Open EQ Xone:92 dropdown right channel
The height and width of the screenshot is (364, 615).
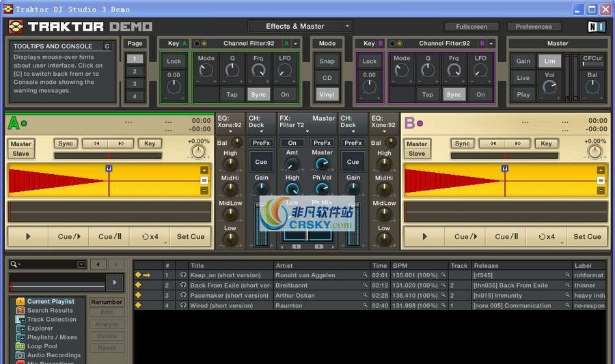click(384, 132)
